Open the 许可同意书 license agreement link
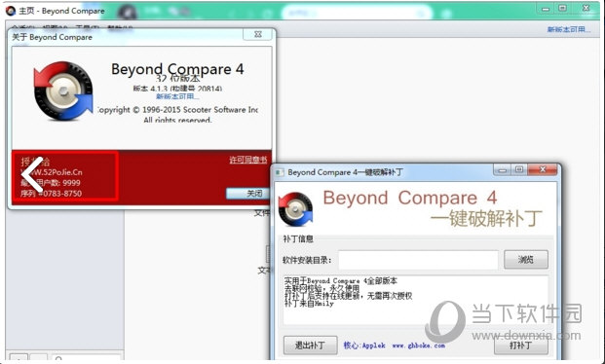Screen dimensions: 605x364 point(248,160)
